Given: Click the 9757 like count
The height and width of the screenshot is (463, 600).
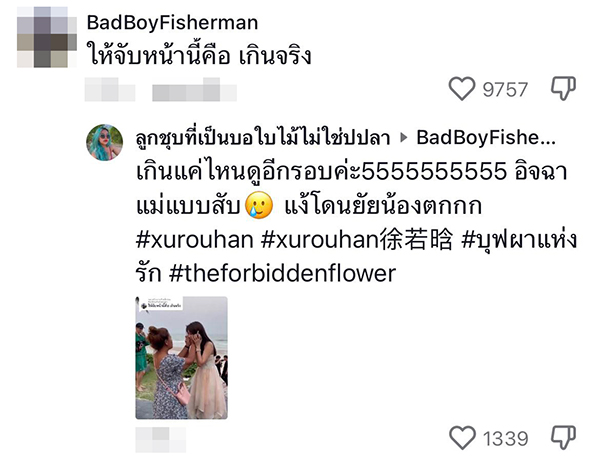Looking at the screenshot, I should coord(505,90).
